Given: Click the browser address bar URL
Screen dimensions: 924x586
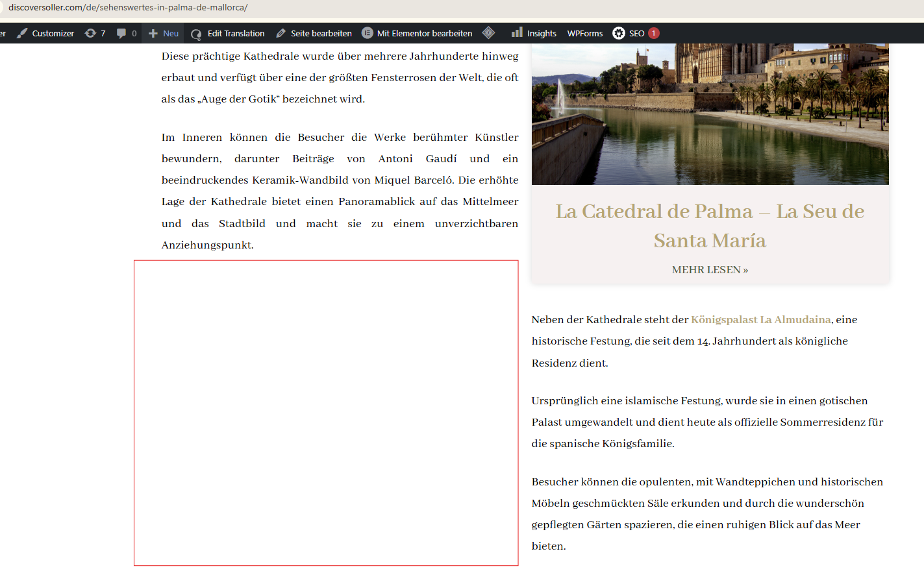Looking at the screenshot, I should tap(128, 8).
